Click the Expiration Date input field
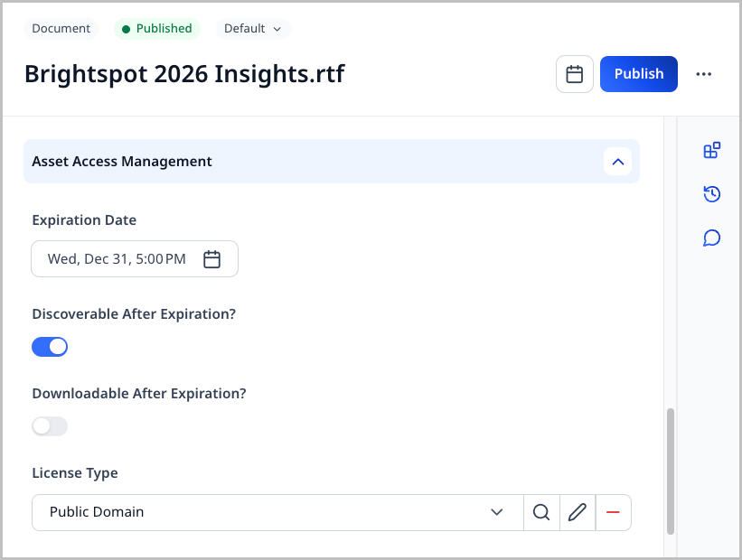 tap(117, 259)
